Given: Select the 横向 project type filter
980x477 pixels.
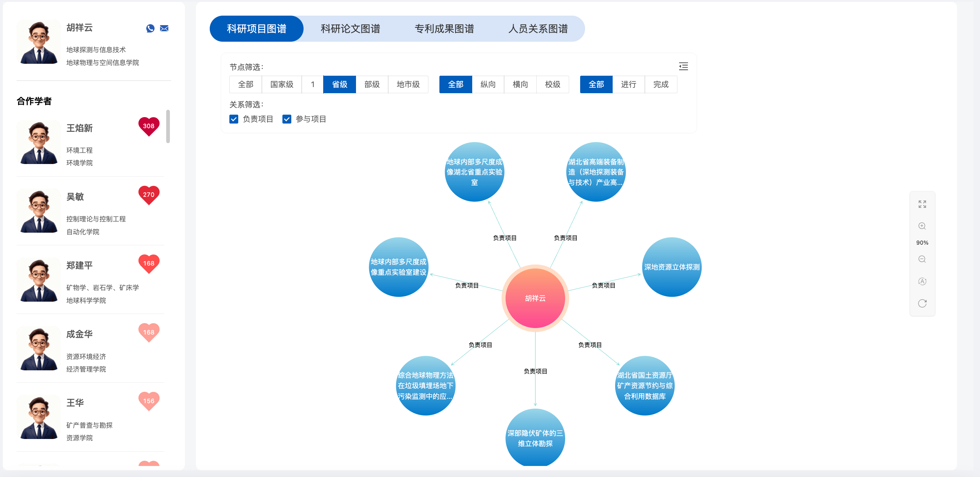Looking at the screenshot, I should [520, 84].
